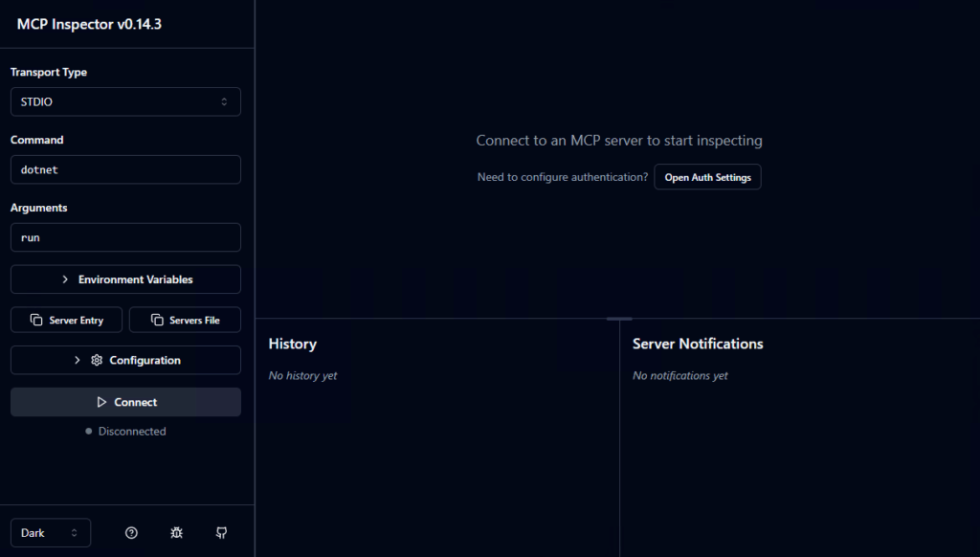Click the 'Connect to an MCP server' message

tap(619, 141)
